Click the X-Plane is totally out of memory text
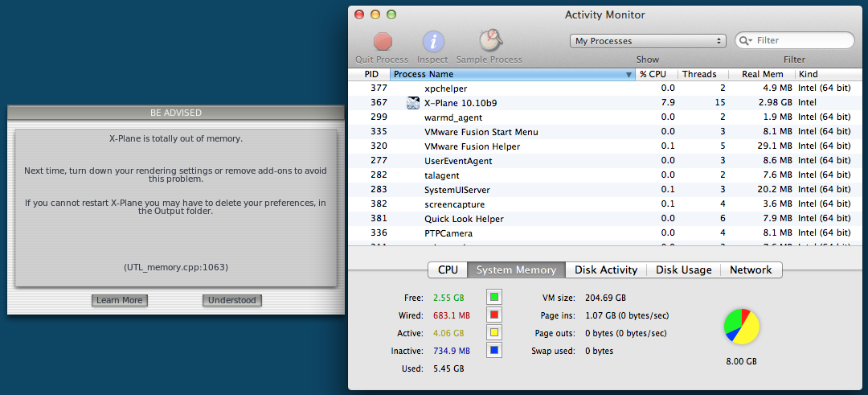868x395 pixels. pyautogui.click(x=175, y=139)
